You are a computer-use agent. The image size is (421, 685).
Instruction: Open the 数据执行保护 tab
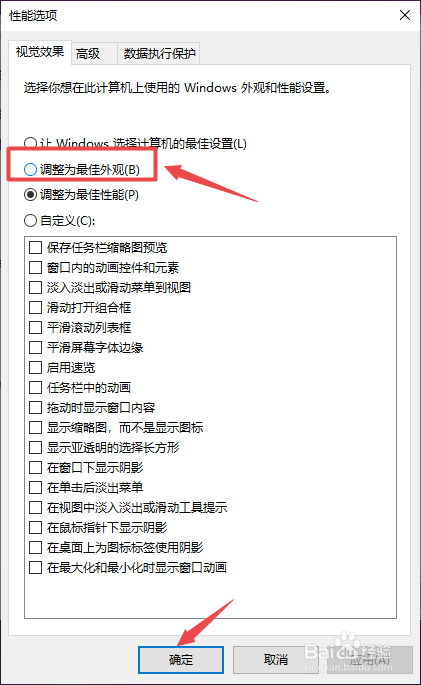coord(159,54)
